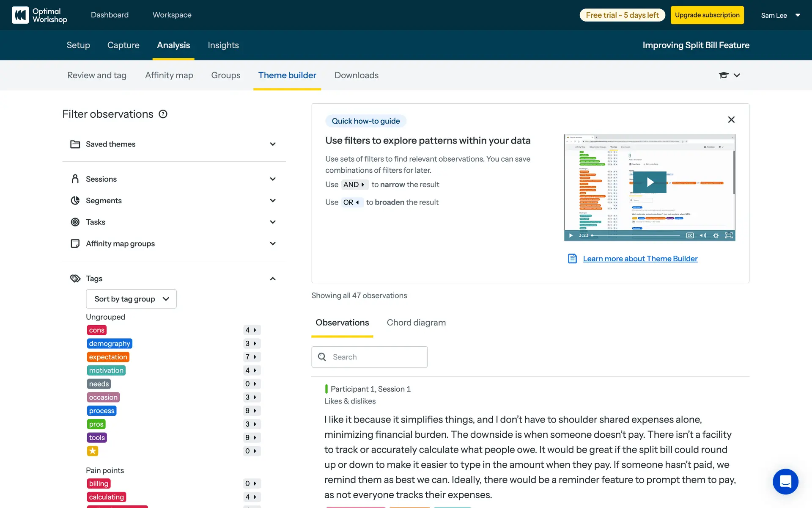Click the Upgrade subscription button

point(707,15)
